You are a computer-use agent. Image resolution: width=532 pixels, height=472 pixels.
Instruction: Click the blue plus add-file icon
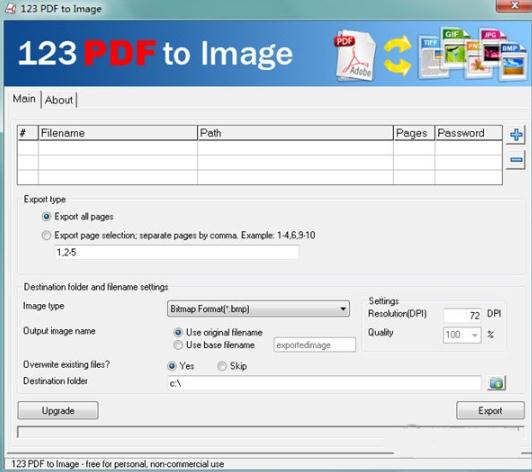point(516,135)
